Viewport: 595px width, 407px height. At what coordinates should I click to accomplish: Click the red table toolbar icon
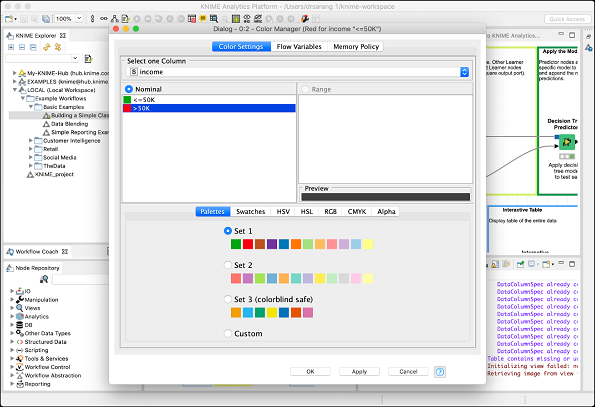pyautogui.click(x=192, y=19)
